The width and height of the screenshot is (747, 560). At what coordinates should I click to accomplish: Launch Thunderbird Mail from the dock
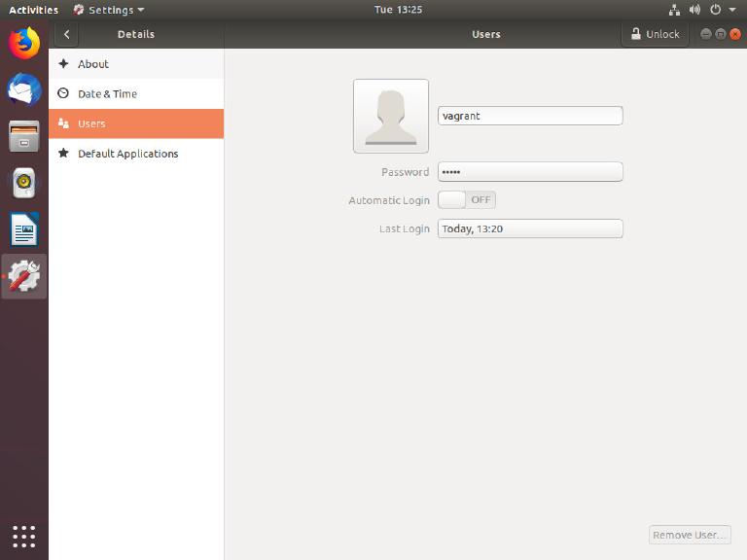(x=24, y=89)
